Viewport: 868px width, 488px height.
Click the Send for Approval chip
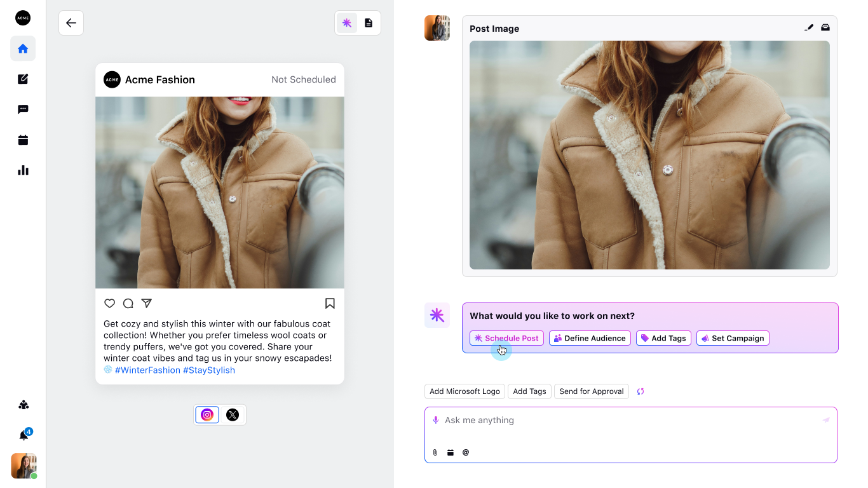591,391
